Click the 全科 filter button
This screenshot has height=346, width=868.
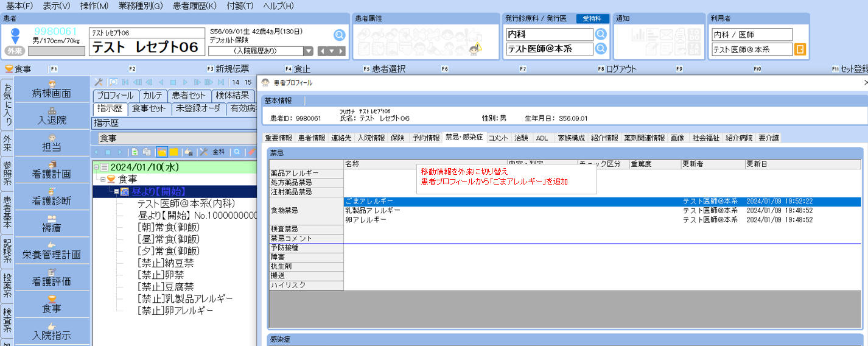coord(218,152)
